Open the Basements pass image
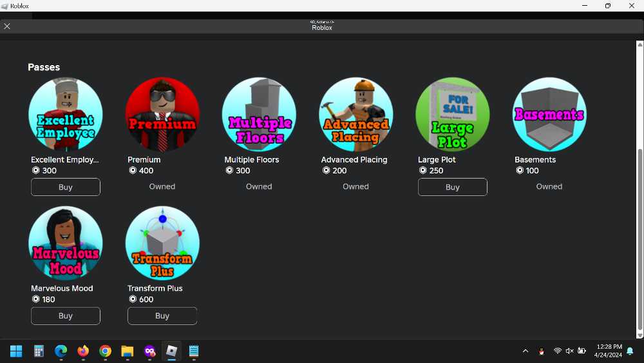Image resolution: width=644 pixels, height=363 pixels. click(x=549, y=114)
